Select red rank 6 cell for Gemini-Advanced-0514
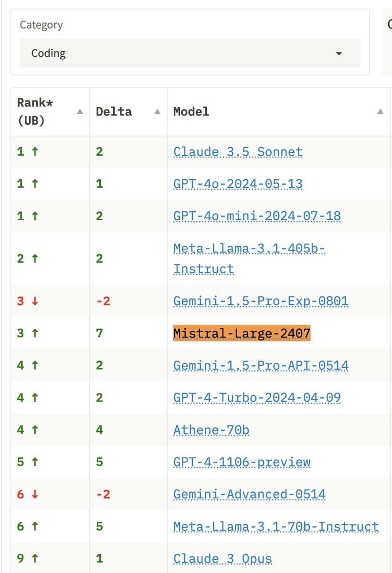 click(x=50, y=494)
